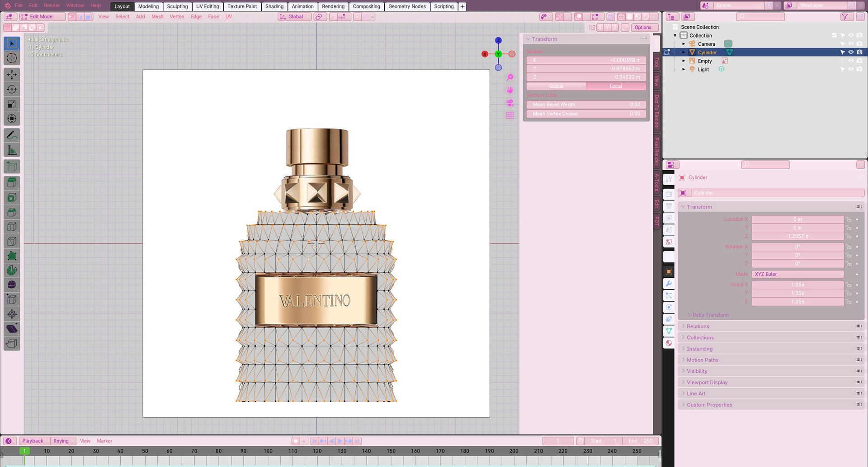Screen dimensions: 868x467
Task: Select the 3D Cursor tool
Action: [x=12, y=58]
